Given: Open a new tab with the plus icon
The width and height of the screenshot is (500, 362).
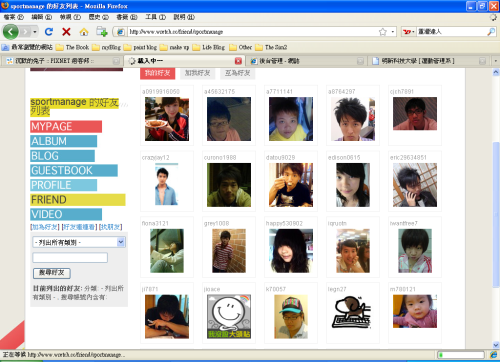Looking at the screenshot, I should pyautogui.click(x=102, y=32).
